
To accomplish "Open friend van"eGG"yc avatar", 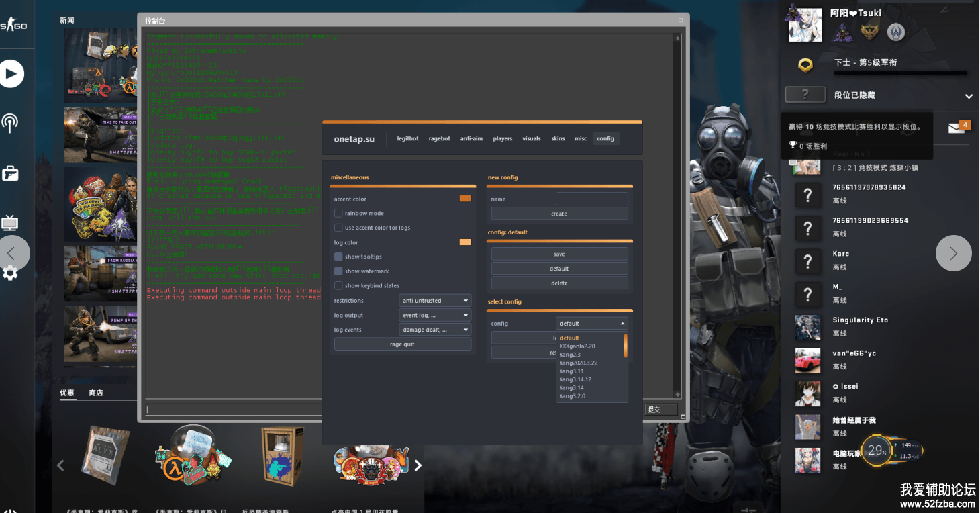I will [x=808, y=361].
